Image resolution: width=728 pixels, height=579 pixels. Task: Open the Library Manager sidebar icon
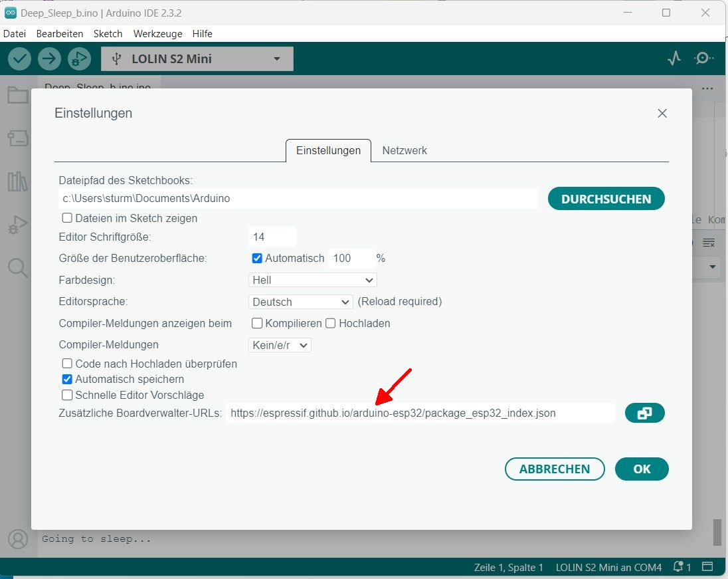point(17,181)
